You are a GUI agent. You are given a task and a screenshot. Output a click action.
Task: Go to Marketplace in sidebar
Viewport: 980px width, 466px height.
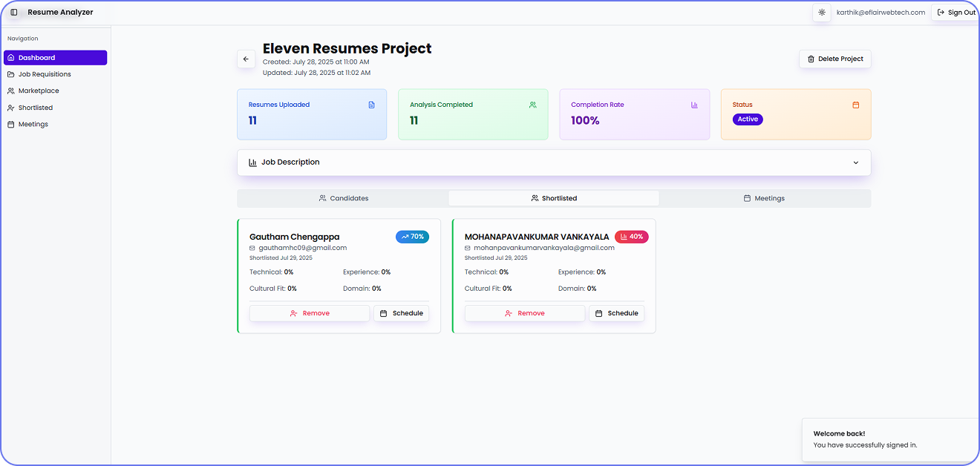[56, 91]
